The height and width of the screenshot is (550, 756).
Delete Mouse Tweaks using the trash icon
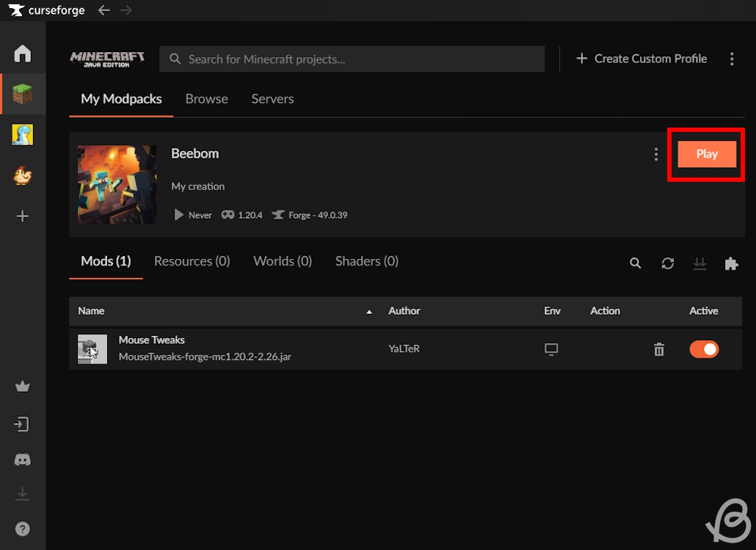pyautogui.click(x=658, y=350)
